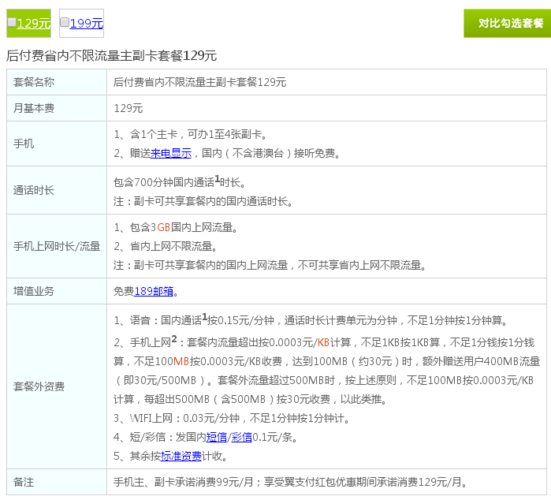Follow the 短信 link

(x=216, y=437)
